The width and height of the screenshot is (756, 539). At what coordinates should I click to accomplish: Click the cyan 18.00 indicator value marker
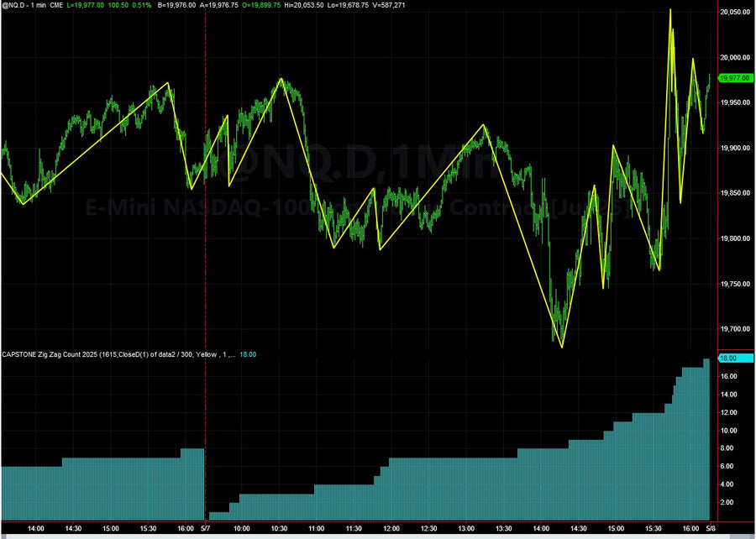pyautogui.click(x=736, y=358)
